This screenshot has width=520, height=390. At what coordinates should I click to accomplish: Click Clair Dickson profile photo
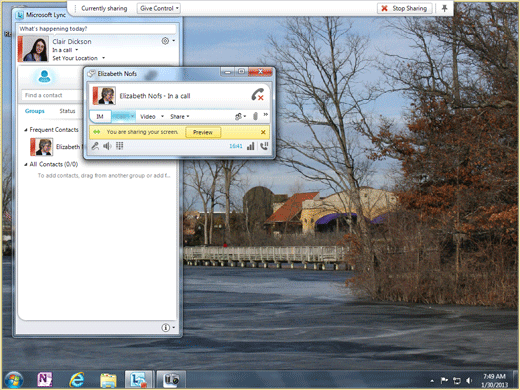pyautogui.click(x=33, y=49)
